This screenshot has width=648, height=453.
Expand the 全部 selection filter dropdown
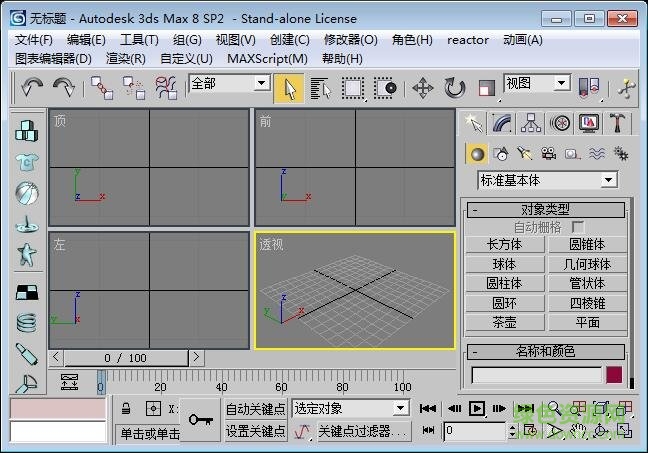coord(228,84)
